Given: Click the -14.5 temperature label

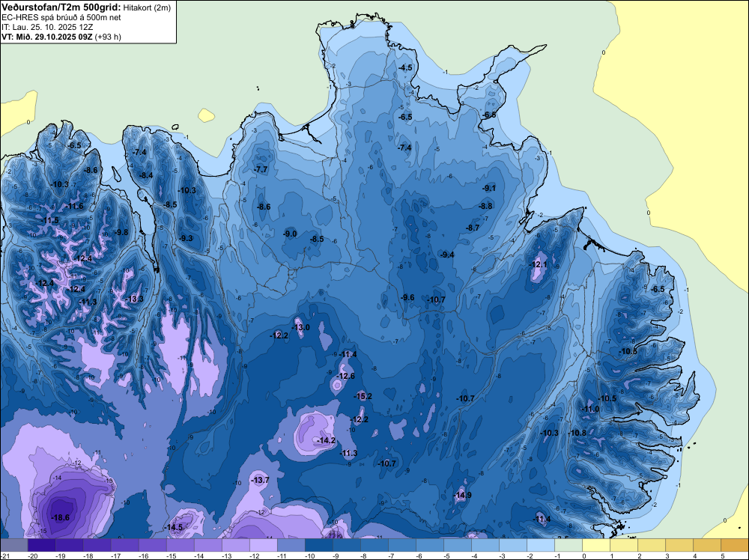Looking at the screenshot, I should 174,528.
